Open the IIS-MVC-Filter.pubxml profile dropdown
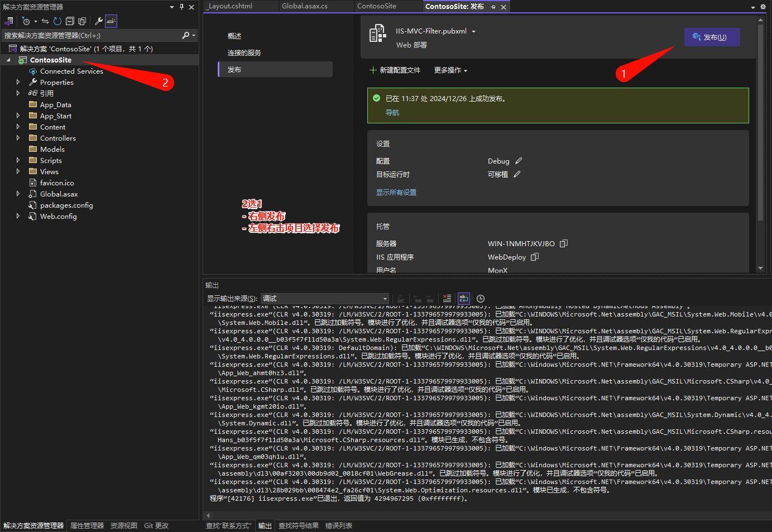Image resolution: width=772 pixels, height=532 pixels. point(473,31)
